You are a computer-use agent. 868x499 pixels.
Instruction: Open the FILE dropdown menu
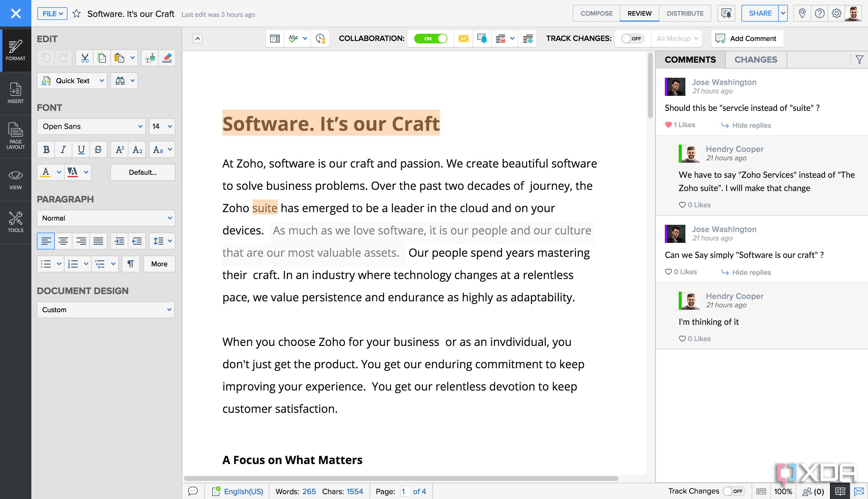[x=52, y=14]
